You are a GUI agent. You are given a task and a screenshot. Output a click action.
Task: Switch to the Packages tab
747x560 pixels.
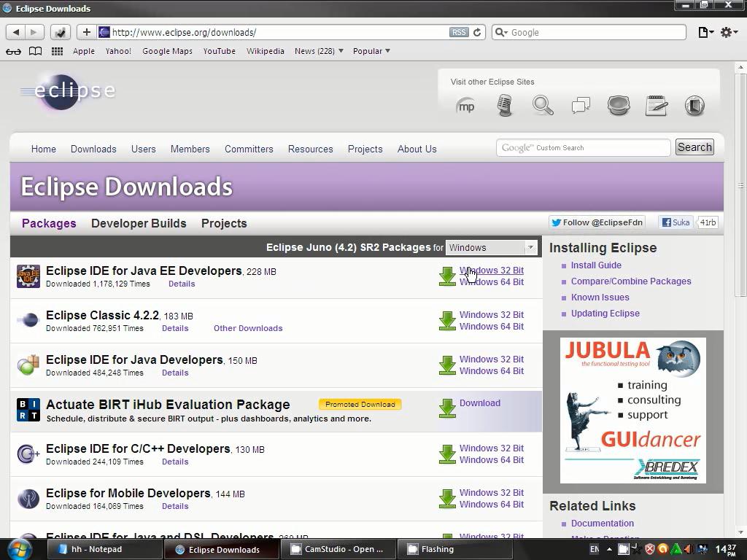[x=49, y=223]
